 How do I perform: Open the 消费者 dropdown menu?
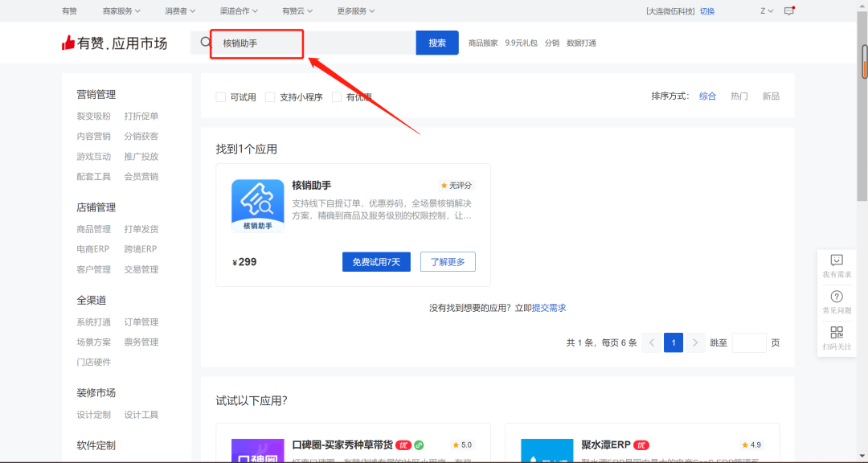click(178, 10)
